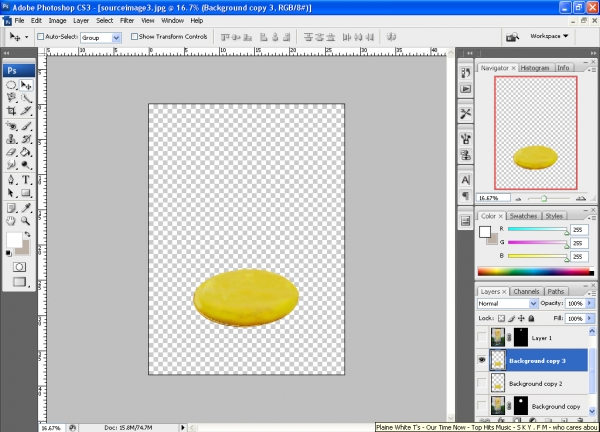Select the Path Selection tool

point(11,193)
